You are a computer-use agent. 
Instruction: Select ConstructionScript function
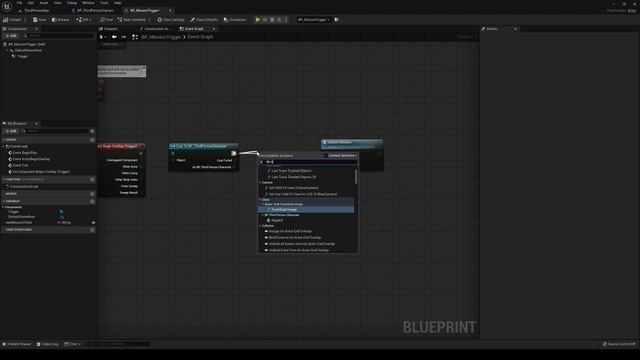(24, 187)
